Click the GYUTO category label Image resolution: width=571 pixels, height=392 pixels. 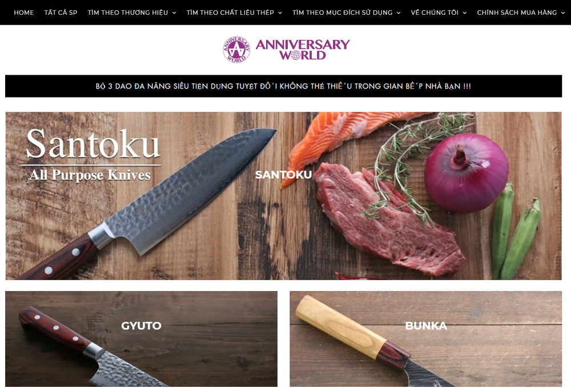[x=141, y=325]
